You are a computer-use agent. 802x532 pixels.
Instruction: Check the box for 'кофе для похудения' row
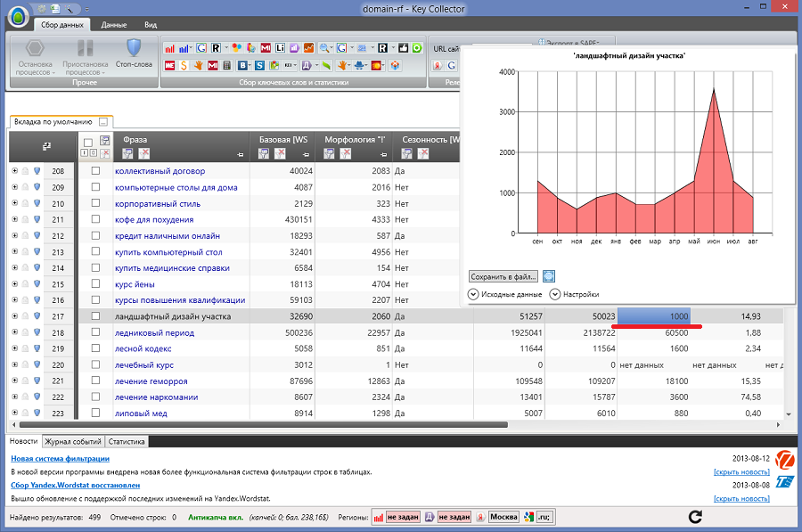(x=95, y=219)
